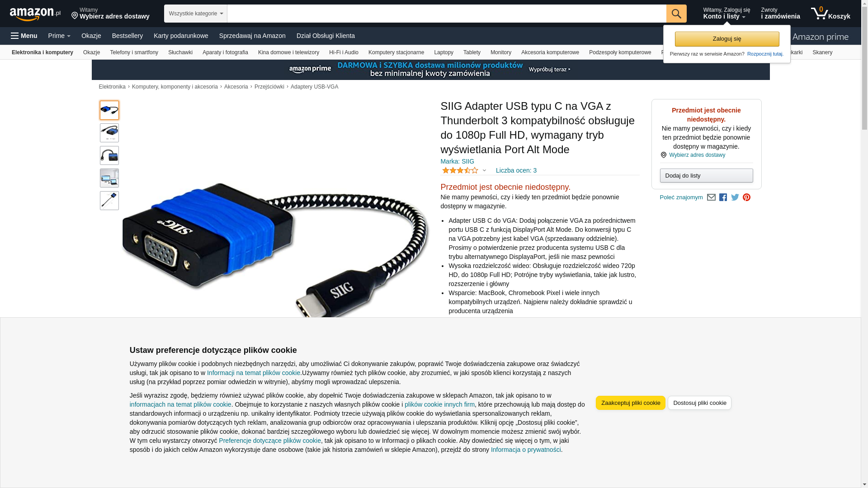This screenshot has height=488, width=868.
Task: Open the Bestsellery menu item
Action: pyautogui.click(x=127, y=36)
